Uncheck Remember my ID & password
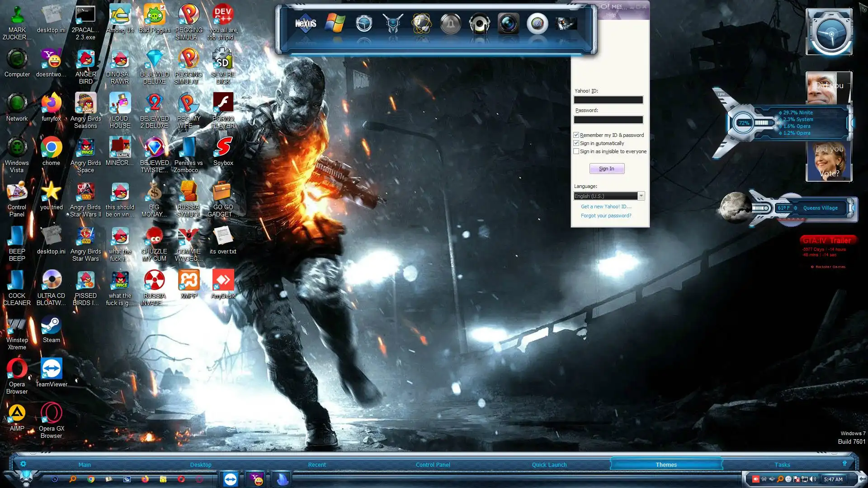The width and height of the screenshot is (868, 488). pyautogui.click(x=576, y=135)
